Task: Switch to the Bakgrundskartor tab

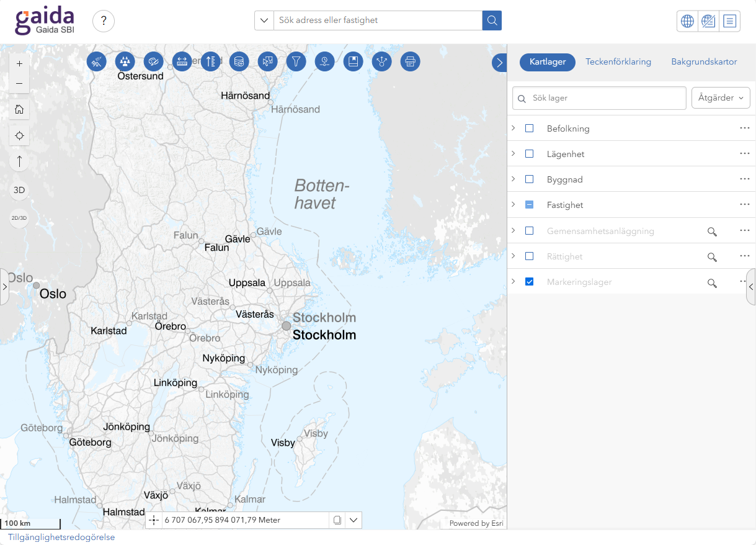Action: pyautogui.click(x=704, y=62)
